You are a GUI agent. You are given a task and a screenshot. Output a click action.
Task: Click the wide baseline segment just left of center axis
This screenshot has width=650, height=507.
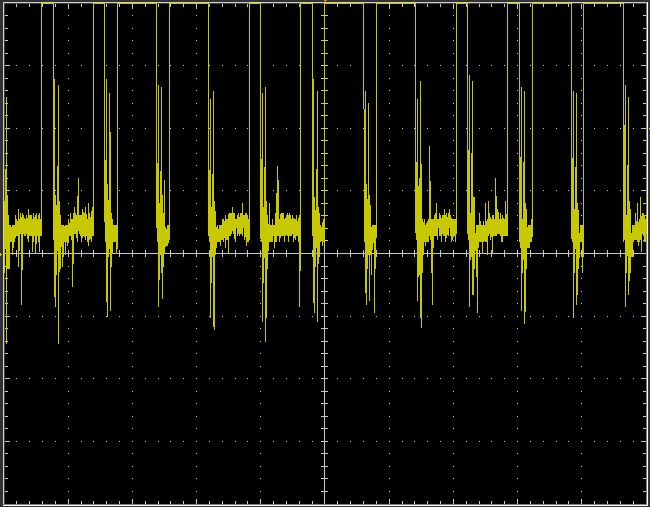coord(283,228)
